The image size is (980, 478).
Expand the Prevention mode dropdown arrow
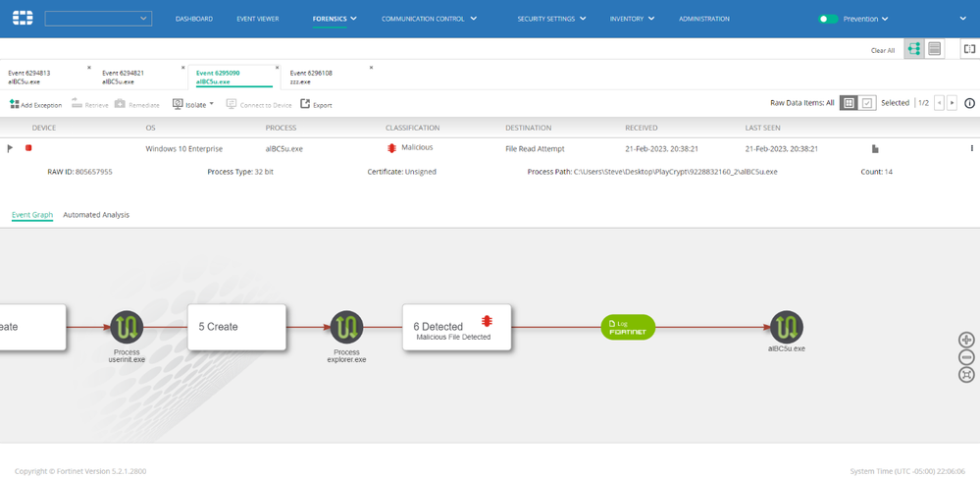pos(885,19)
